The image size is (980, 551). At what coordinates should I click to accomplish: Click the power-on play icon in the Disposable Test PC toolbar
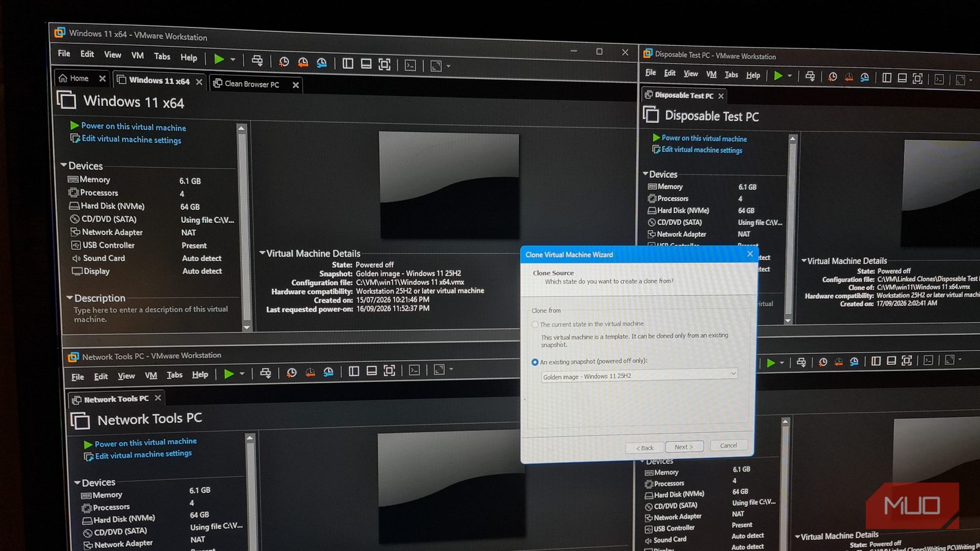point(778,76)
